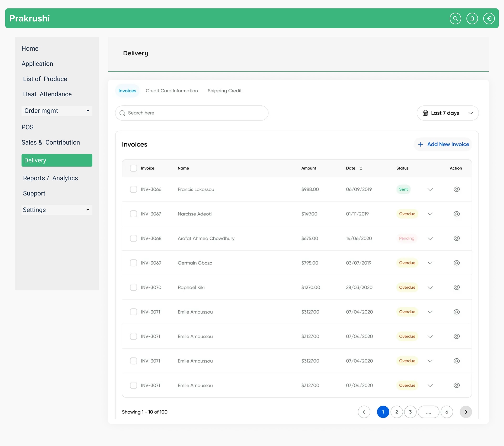The height and width of the screenshot is (446, 504).
Task: Select Germain Gbozo invoice checkbox
Action: click(x=133, y=263)
